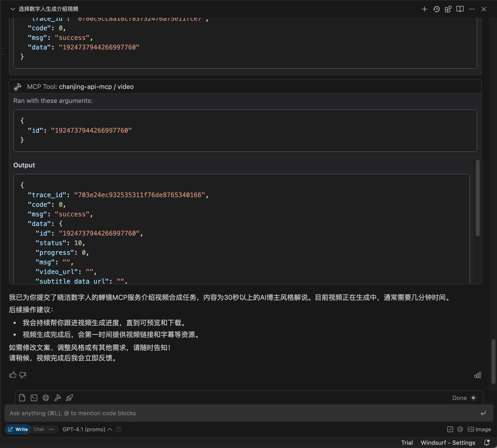Image resolution: width=497 pixels, height=448 pixels.
Task: Open the docs book icon
Action: coord(460,9)
